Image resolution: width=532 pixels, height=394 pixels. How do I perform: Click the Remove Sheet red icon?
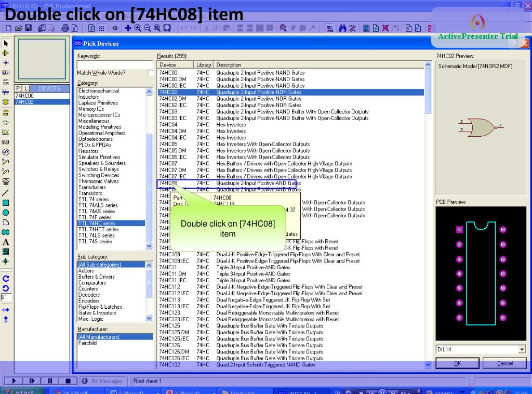pos(385,28)
